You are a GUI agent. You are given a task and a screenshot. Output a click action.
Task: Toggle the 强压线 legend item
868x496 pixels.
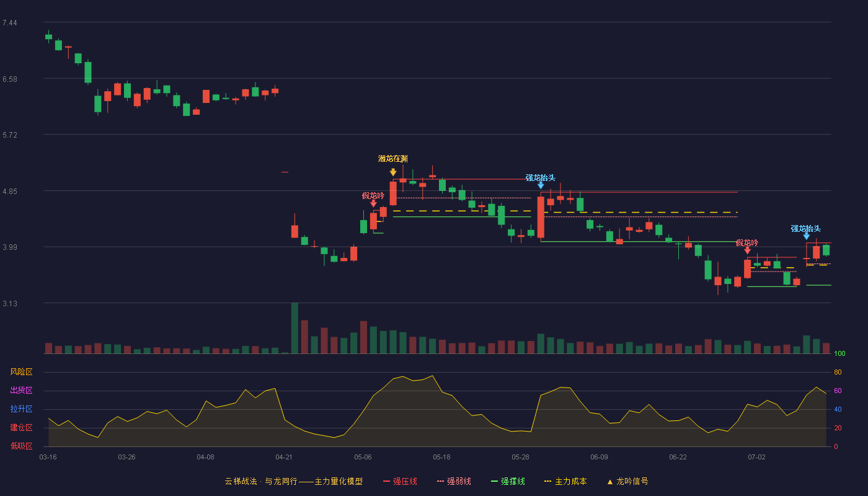400,481
